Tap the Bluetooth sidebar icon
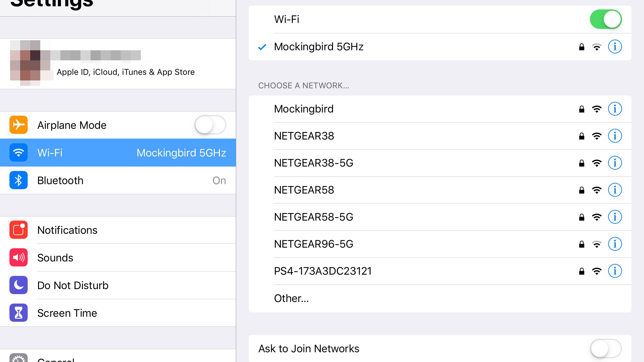This screenshot has width=644, height=362. click(x=19, y=180)
